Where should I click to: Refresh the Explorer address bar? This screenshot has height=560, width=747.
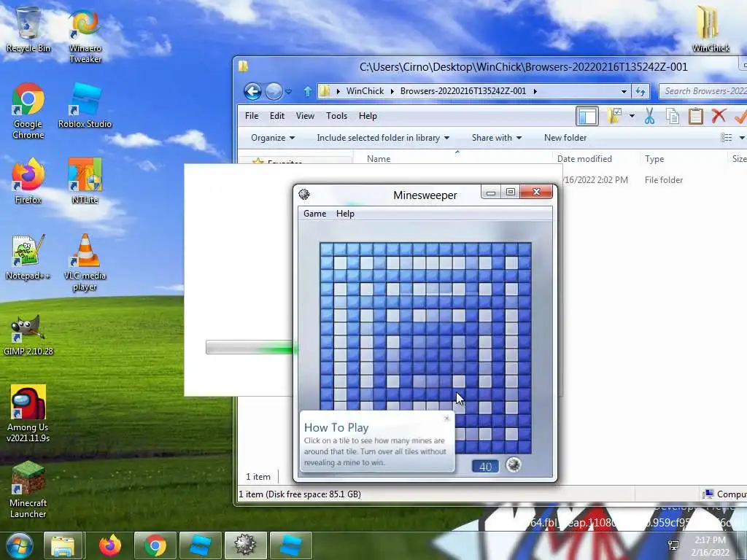(x=640, y=91)
